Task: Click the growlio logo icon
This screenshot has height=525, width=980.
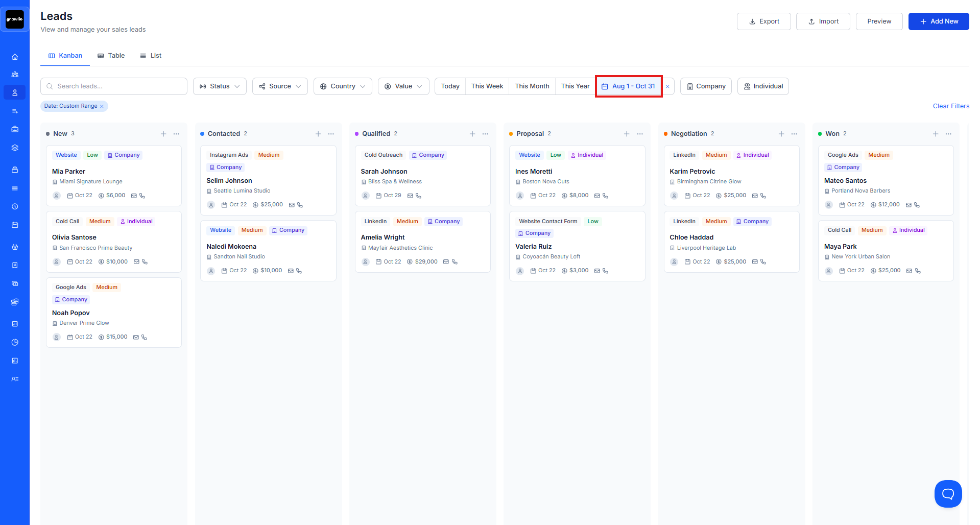Action: point(15,19)
